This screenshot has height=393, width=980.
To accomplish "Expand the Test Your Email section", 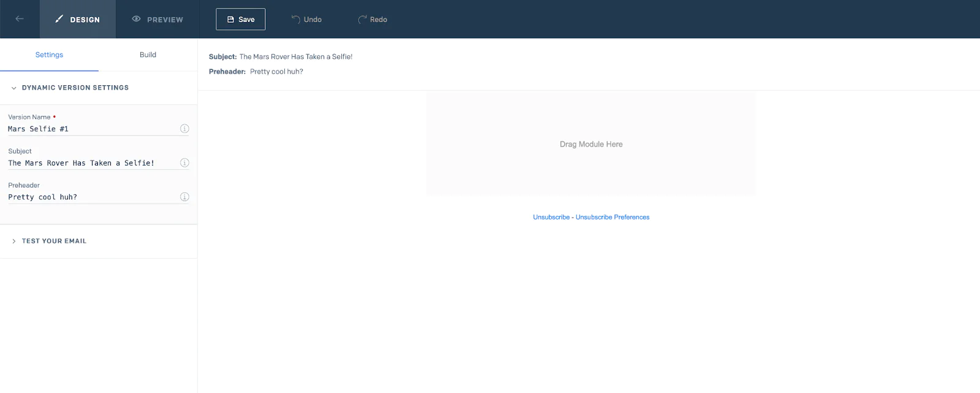I will pyautogui.click(x=14, y=241).
